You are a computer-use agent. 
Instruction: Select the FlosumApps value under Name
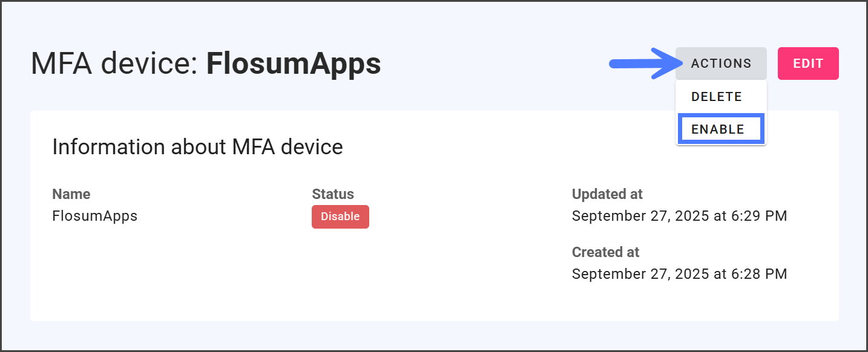95,216
